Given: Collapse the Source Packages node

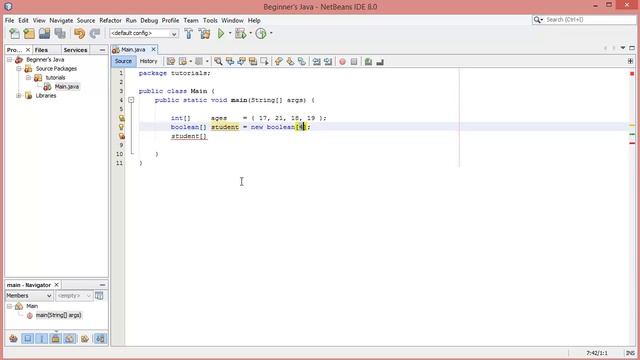Looking at the screenshot, I should click(19, 69).
